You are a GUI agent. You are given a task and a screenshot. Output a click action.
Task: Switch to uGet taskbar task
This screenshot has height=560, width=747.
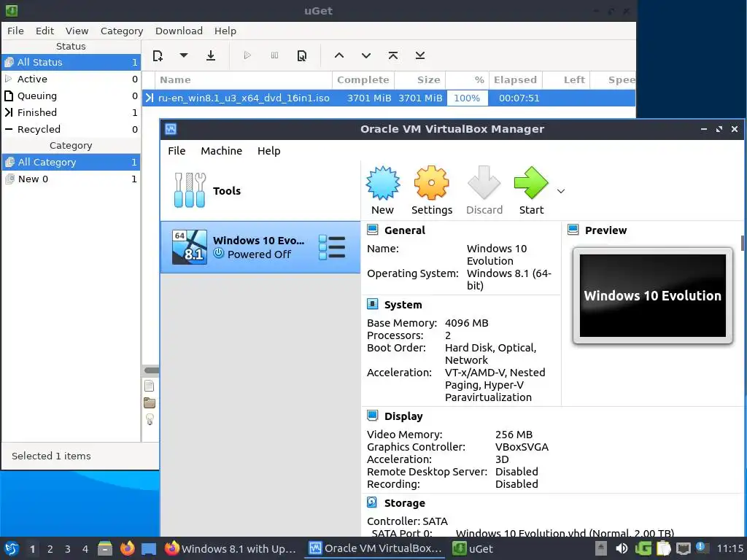pos(473,548)
